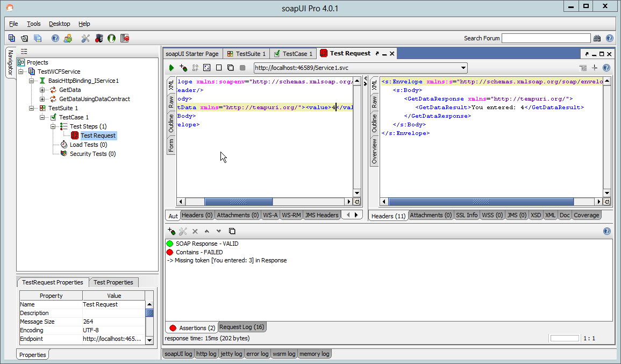Switch the response view to Raw
Image resolution: width=621 pixels, height=364 pixels.
(374, 102)
